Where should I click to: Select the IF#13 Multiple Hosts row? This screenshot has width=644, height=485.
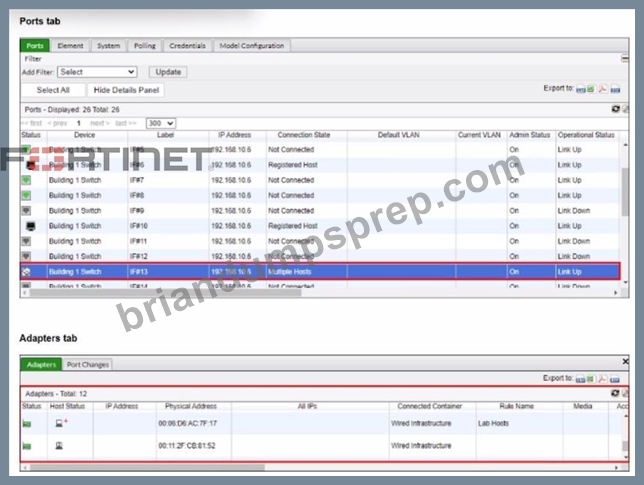[x=320, y=271]
